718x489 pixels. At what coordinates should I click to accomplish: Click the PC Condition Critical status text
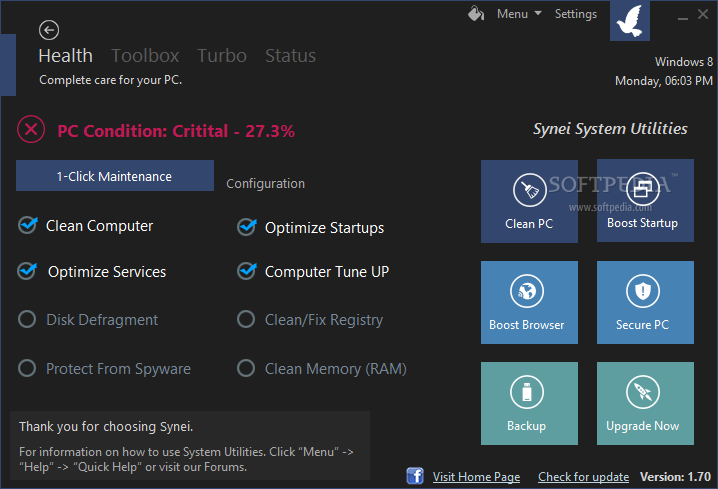[176, 131]
